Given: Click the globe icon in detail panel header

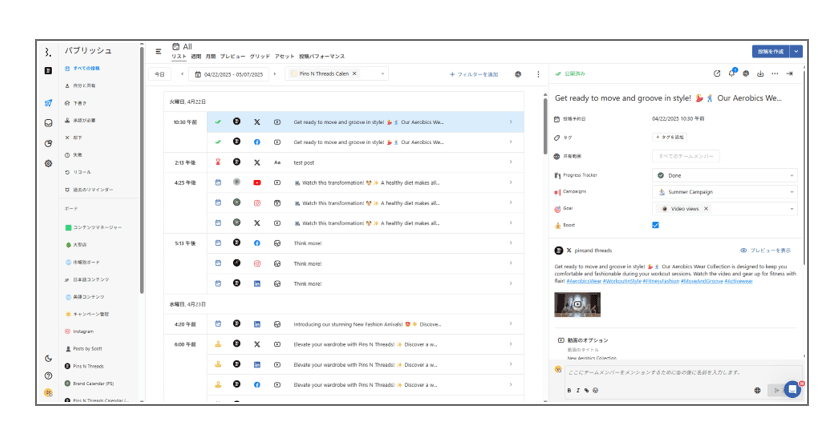Looking at the screenshot, I should (x=746, y=74).
